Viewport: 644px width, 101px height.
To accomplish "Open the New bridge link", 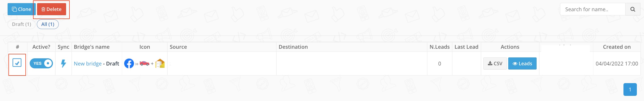I will [88, 64].
